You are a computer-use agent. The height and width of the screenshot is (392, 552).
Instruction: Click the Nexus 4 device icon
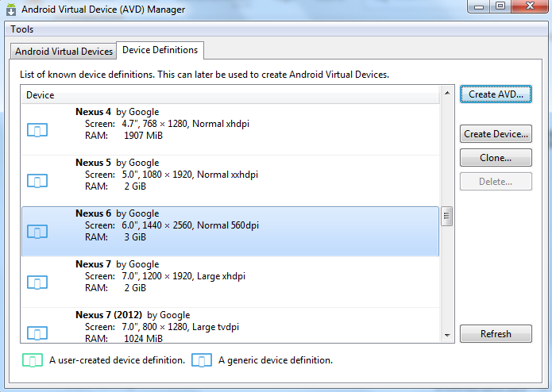pos(37,130)
